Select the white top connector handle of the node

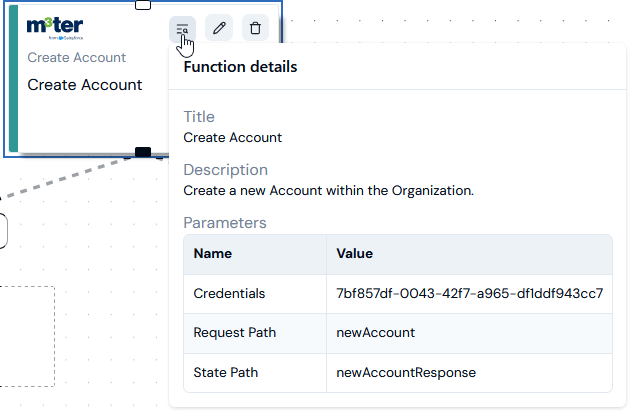pyautogui.click(x=143, y=5)
